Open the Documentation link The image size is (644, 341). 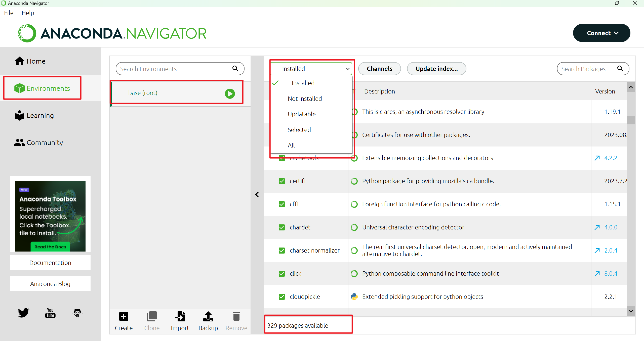50,263
